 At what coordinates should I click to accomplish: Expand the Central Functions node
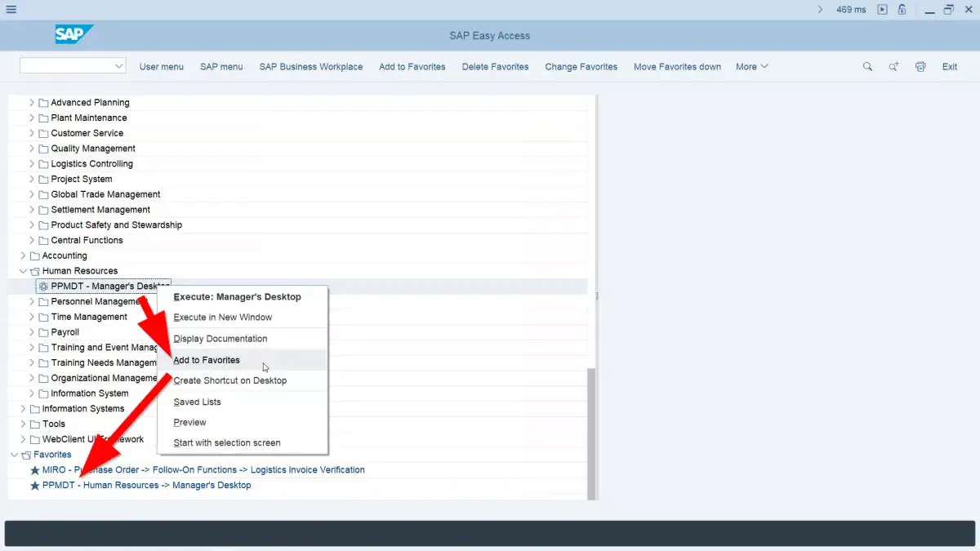click(x=32, y=241)
